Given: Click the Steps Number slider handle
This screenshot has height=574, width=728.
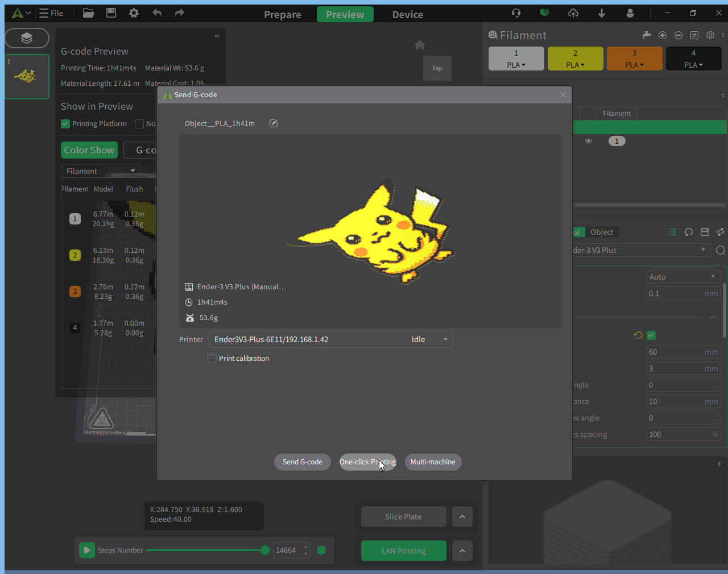Looking at the screenshot, I should coord(265,550).
